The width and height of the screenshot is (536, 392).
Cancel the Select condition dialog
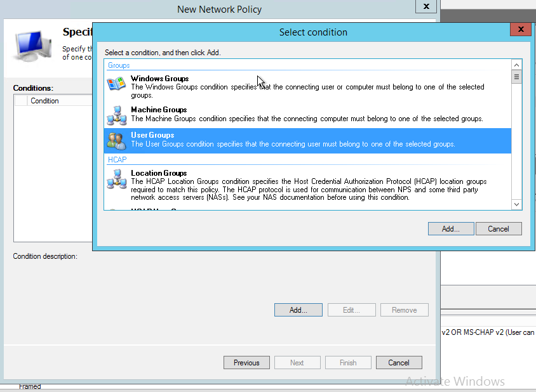(499, 229)
